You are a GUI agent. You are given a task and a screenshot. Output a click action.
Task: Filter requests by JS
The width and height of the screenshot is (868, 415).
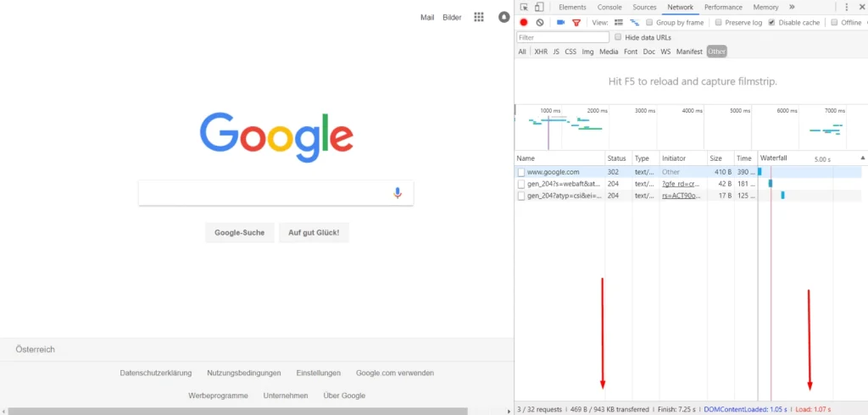pyautogui.click(x=556, y=52)
